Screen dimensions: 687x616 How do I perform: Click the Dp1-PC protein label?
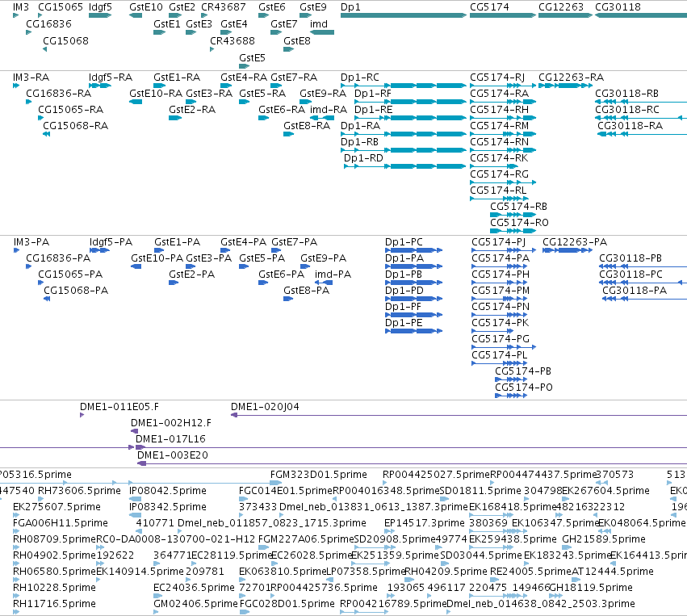(404, 242)
